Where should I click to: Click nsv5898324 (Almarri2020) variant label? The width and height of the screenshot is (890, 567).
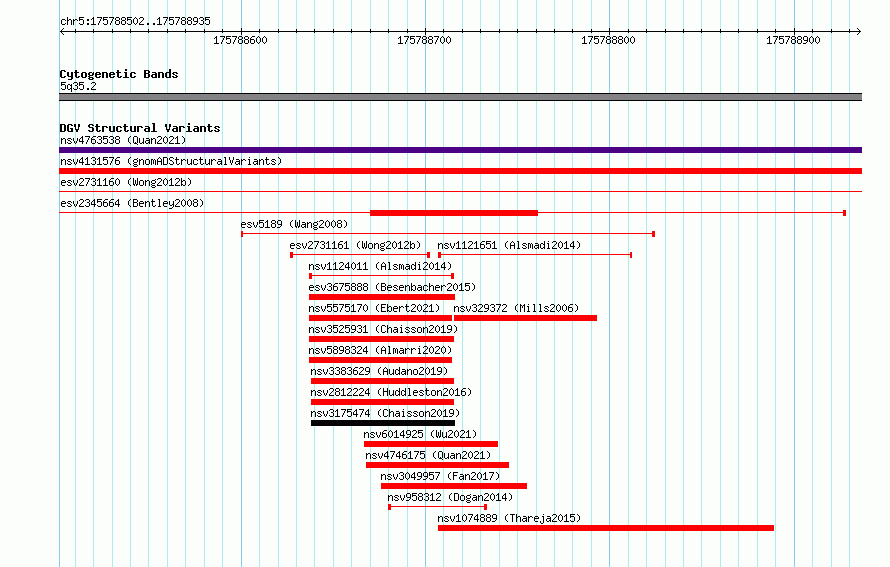click(380, 350)
